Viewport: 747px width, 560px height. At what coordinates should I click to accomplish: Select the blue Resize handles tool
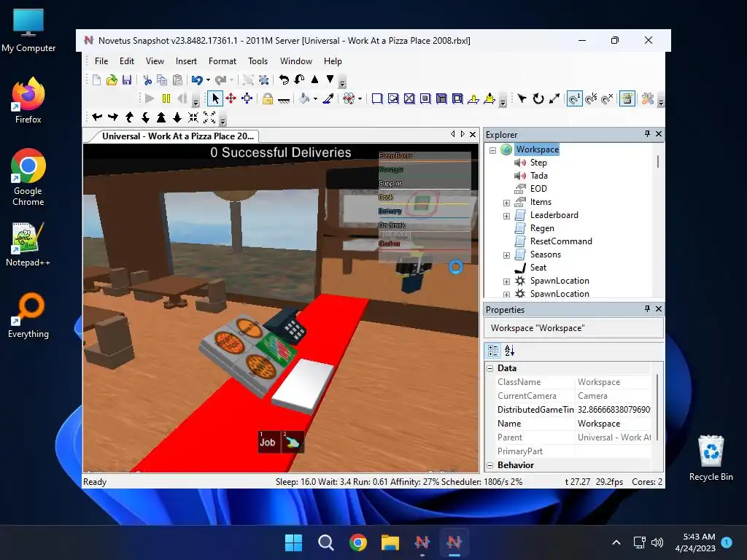[x=247, y=98]
